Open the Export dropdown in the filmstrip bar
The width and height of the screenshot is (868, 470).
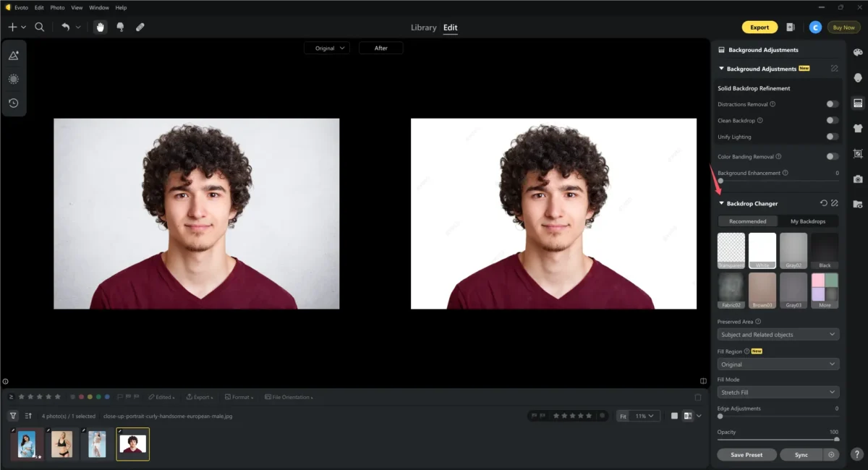point(200,397)
